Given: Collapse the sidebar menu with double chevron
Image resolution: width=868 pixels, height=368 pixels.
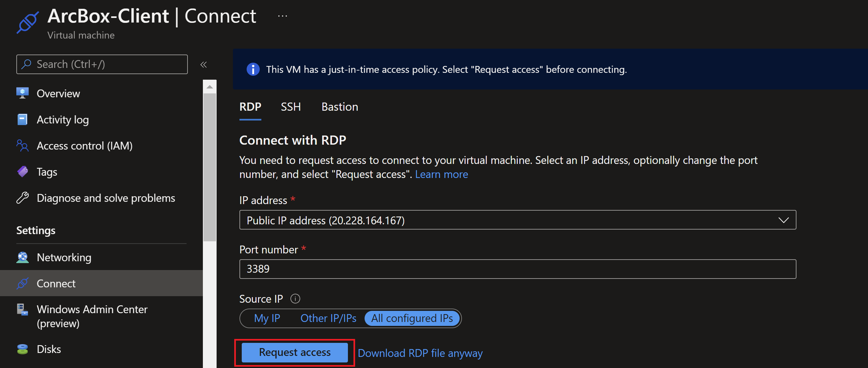Looking at the screenshot, I should (204, 64).
